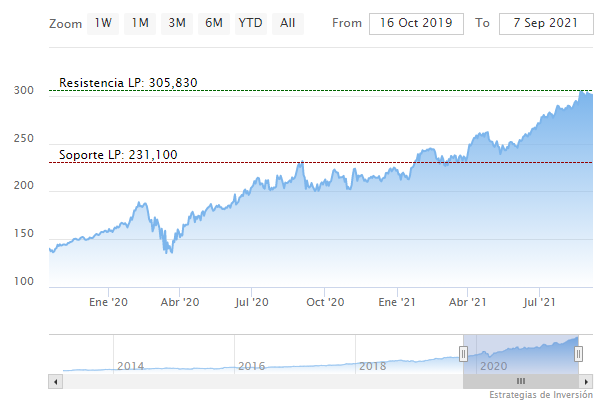Set zoom to 1M
The width and height of the screenshot is (605, 409).
click(x=140, y=22)
